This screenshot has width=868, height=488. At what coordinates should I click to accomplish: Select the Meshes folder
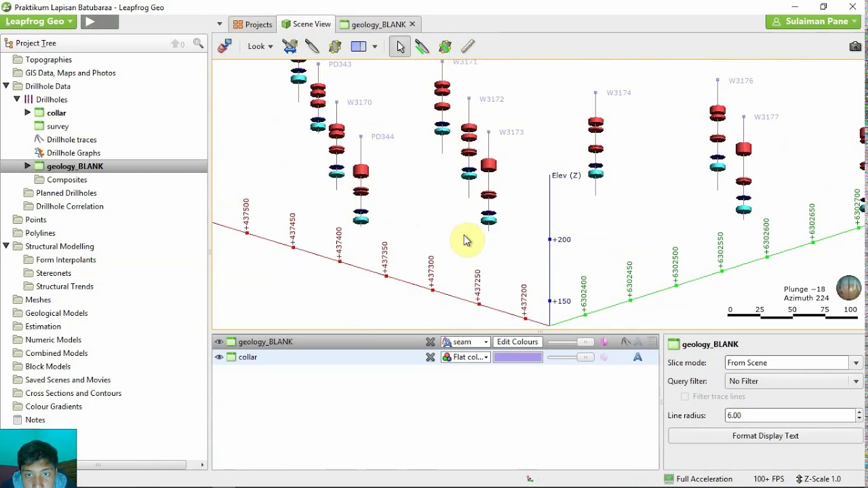click(x=38, y=300)
